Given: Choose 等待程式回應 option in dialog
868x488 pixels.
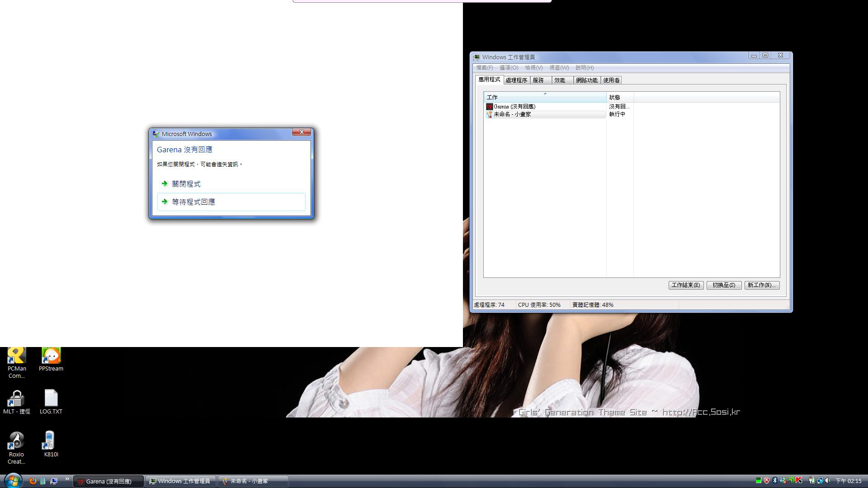Looking at the screenshot, I should (x=193, y=202).
